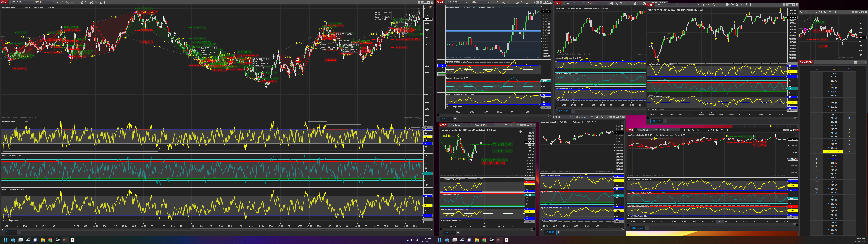Open Strategies icon in ES chart toolbar
The height and width of the screenshot is (244, 868).
pyautogui.click(x=96, y=2)
